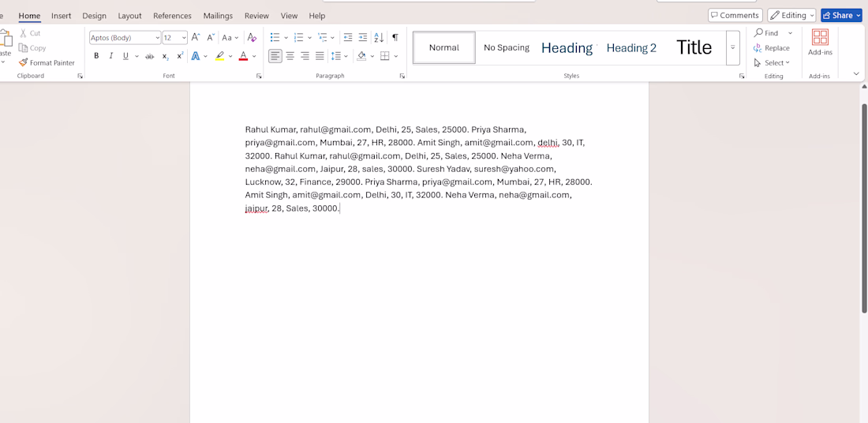Apply superscript formatting
The width and height of the screenshot is (868, 423).
pyautogui.click(x=180, y=56)
